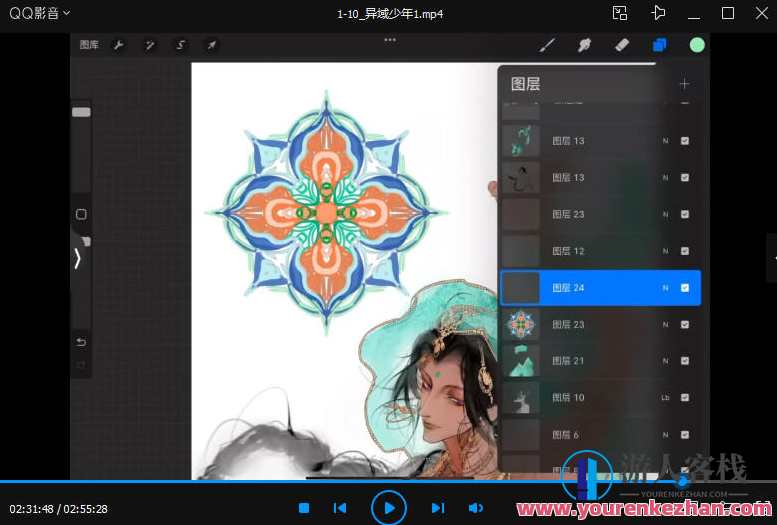Add a new layer with plus icon
The height and width of the screenshot is (525, 777).
(684, 84)
